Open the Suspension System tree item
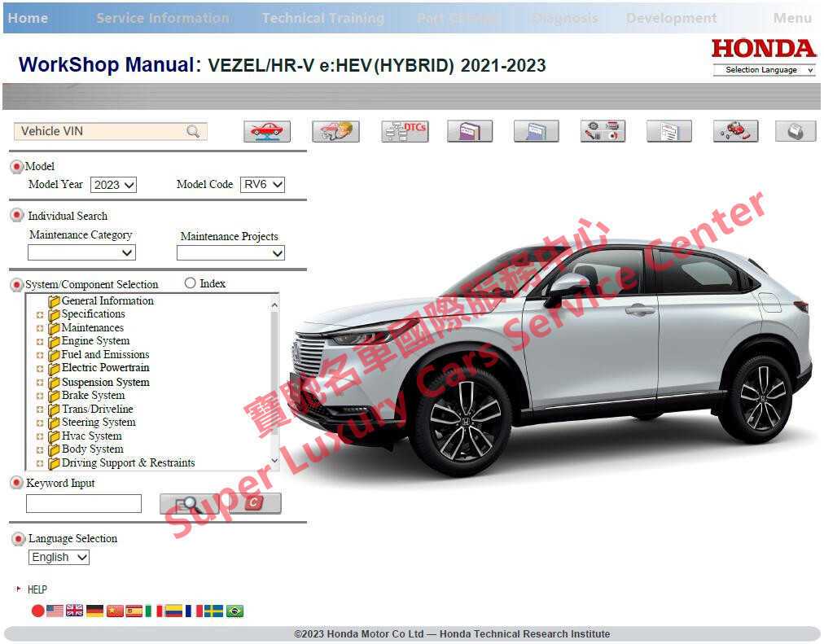This screenshot has width=824, height=644. click(x=106, y=382)
